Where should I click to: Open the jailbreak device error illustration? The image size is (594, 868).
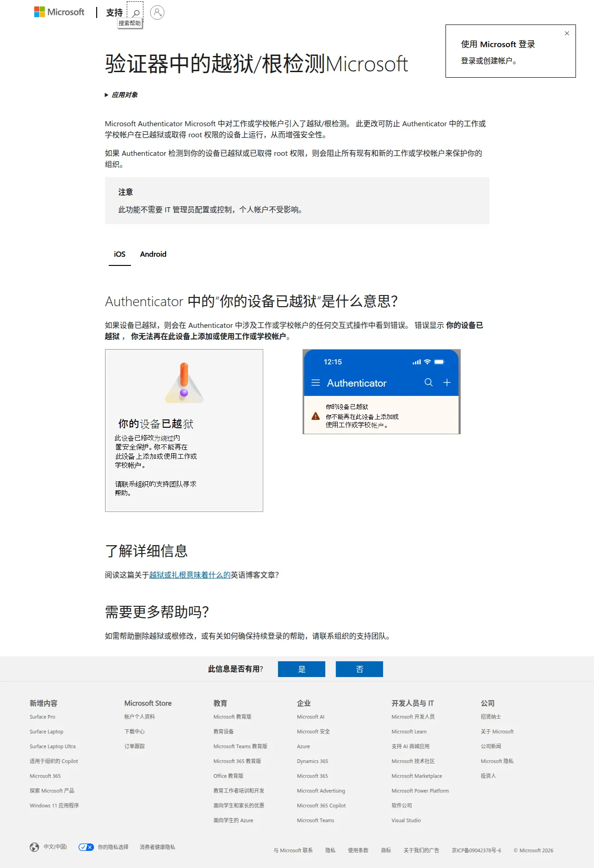(x=184, y=431)
